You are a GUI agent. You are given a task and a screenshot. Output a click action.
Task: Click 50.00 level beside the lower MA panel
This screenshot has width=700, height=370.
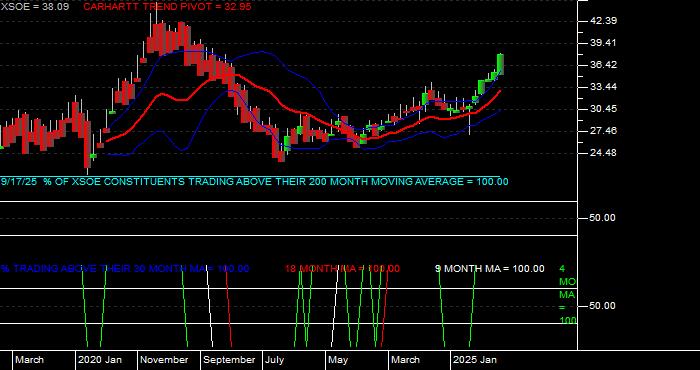[x=603, y=306]
